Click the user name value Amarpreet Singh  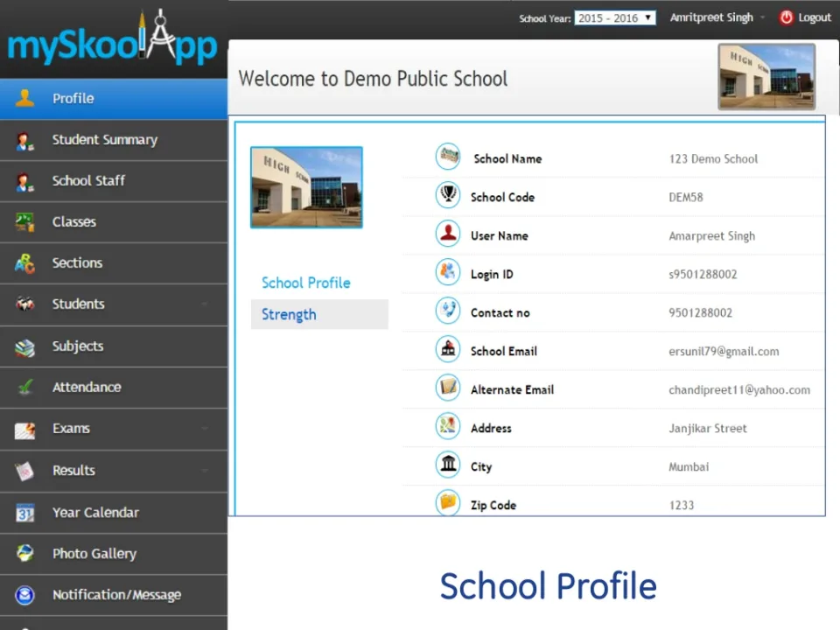tap(712, 235)
